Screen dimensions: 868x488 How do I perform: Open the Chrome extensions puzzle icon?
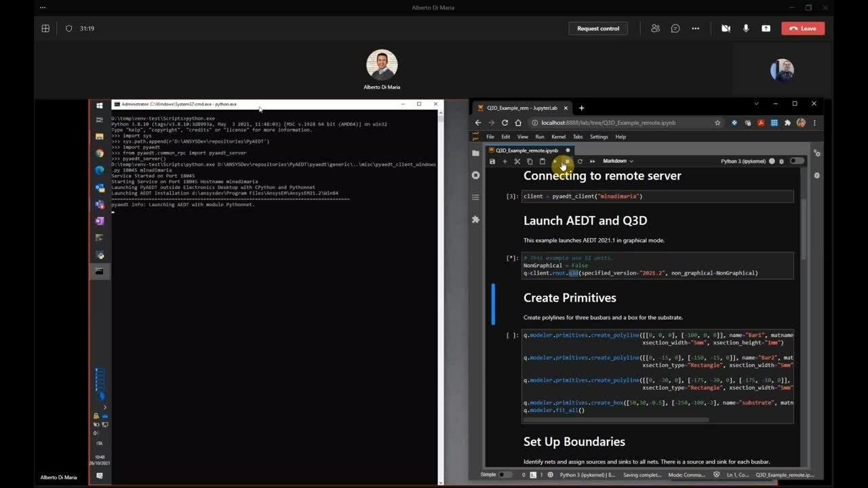787,123
